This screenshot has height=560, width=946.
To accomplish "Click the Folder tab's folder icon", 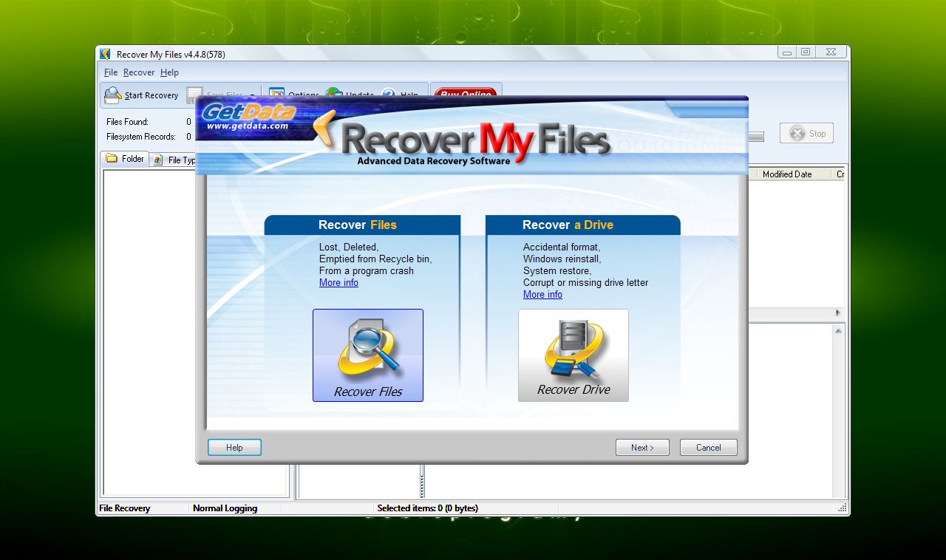I will coord(112,158).
